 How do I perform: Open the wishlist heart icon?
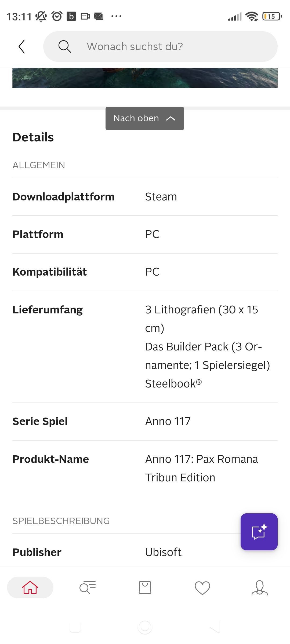[x=202, y=588]
